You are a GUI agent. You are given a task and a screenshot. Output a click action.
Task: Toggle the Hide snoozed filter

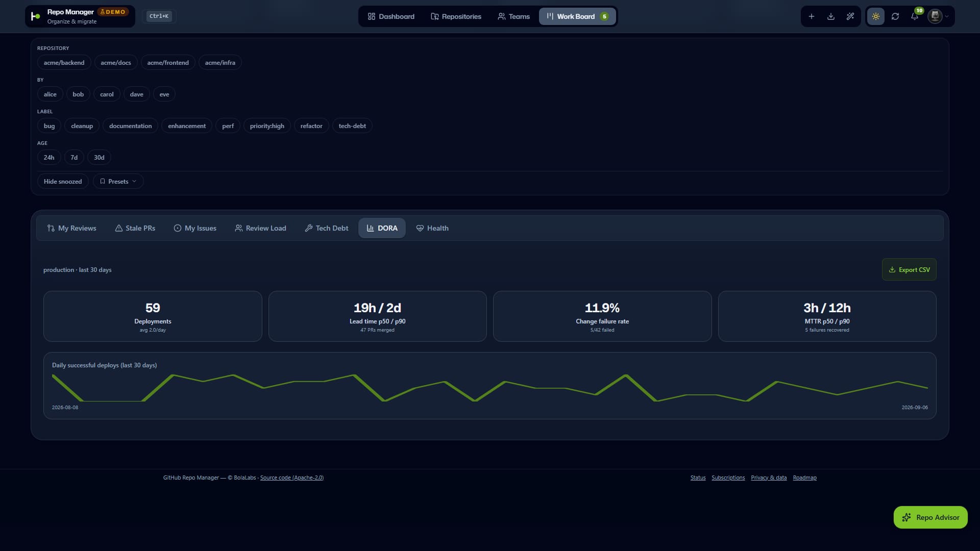click(x=63, y=182)
